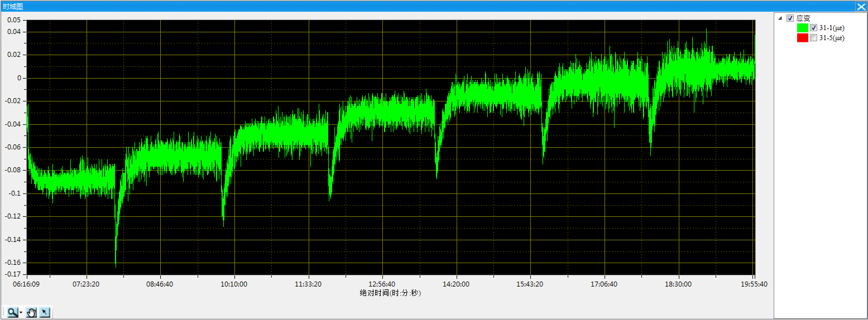
Task: Uncheck the 31-1(με) channel checkbox
Action: point(814,28)
